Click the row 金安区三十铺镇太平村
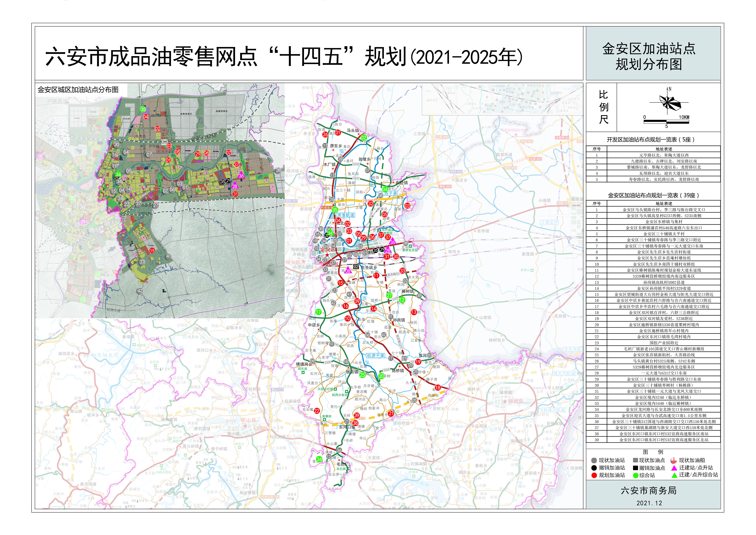Viewport: 756px width, 535px height. 653,234
